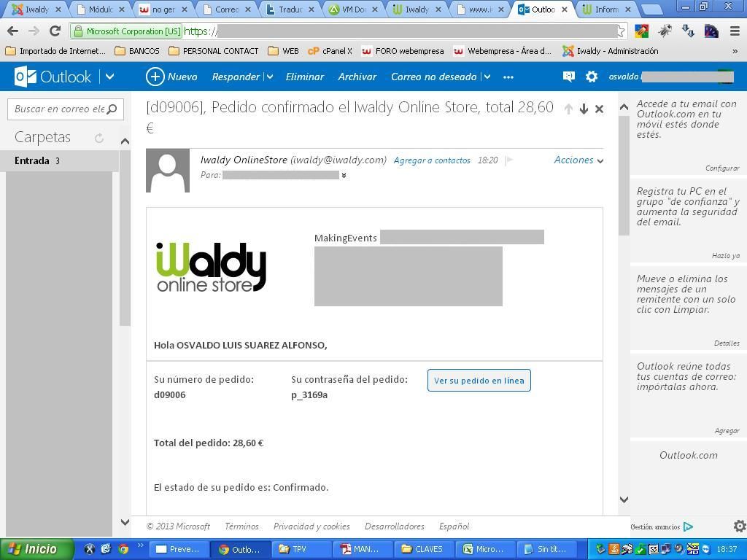Select the Entrada folder

(x=59, y=160)
